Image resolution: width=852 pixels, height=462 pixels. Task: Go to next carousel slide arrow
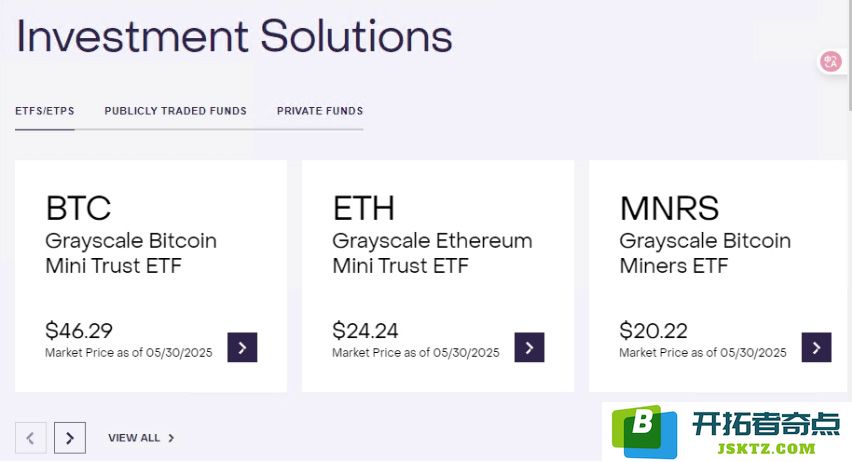coord(70,438)
